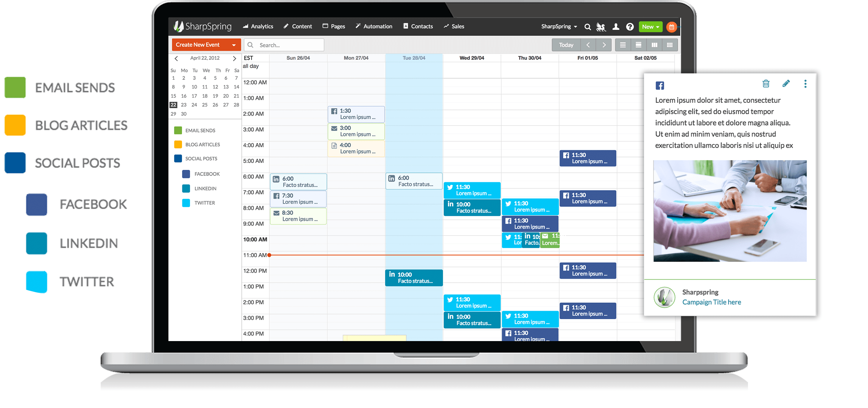868x408 pixels.
Task: Click the Facebook color swatch in sidebar
Action: (x=186, y=174)
